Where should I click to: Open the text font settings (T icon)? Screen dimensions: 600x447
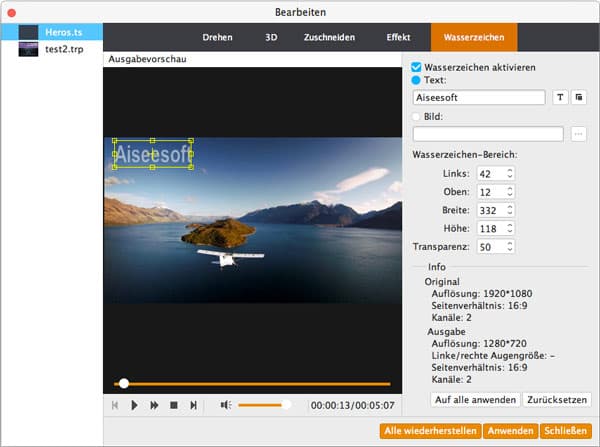click(x=560, y=97)
